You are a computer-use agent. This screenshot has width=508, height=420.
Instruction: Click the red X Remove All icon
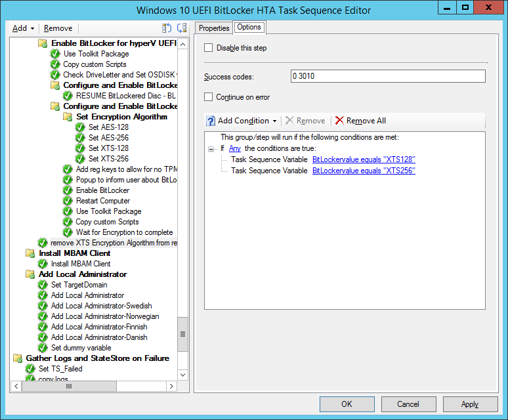(x=339, y=121)
